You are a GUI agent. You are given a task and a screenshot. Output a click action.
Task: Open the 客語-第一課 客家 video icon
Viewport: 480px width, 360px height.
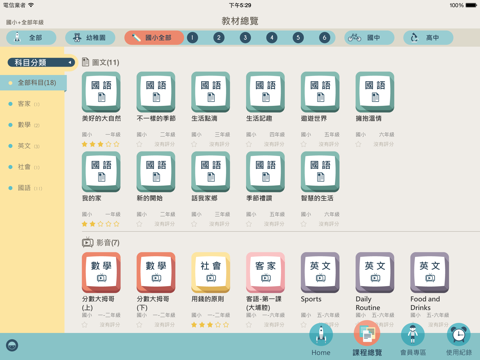click(x=265, y=273)
